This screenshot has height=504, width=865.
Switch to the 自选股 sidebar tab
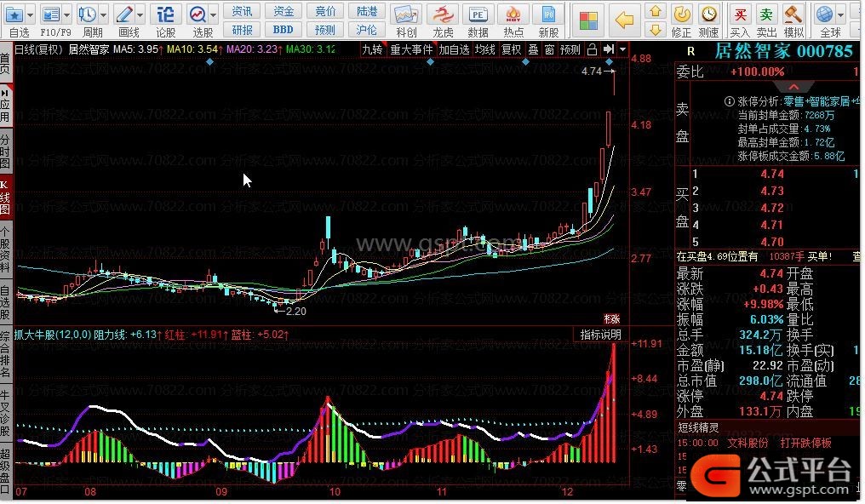click(5, 302)
